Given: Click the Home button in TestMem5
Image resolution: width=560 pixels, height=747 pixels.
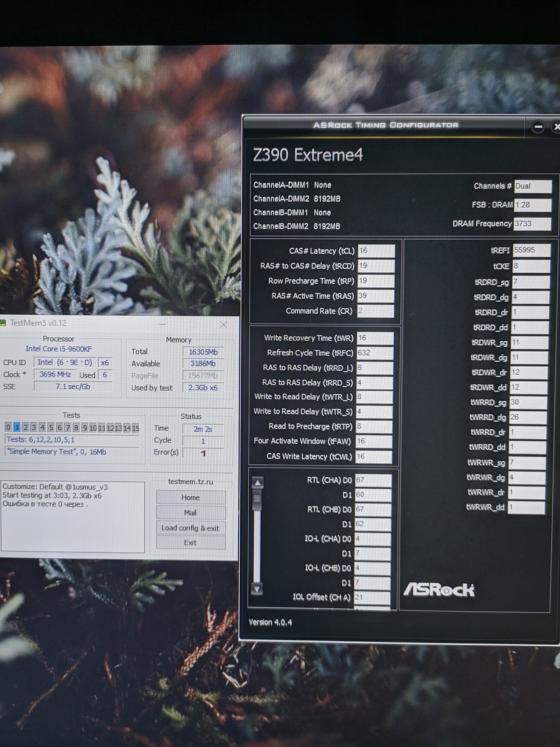Looking at the screenshot, I should click(191, 497).
